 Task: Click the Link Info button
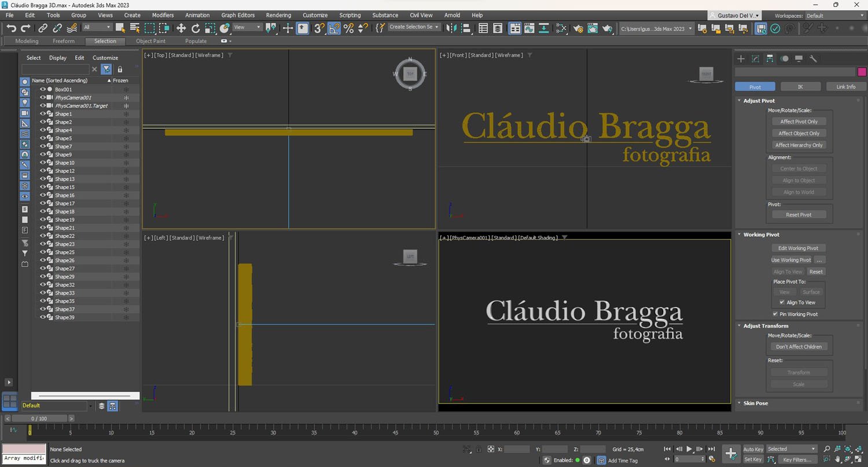tap(845, 87)
